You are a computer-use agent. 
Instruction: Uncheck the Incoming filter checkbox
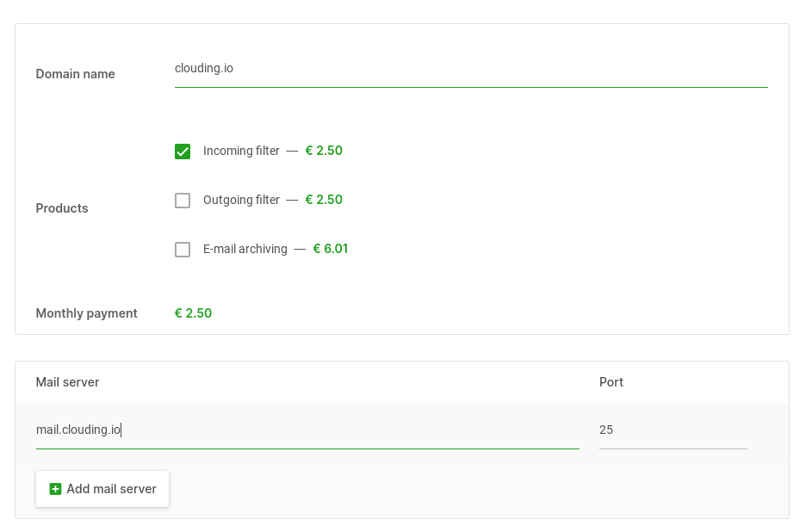183,152
